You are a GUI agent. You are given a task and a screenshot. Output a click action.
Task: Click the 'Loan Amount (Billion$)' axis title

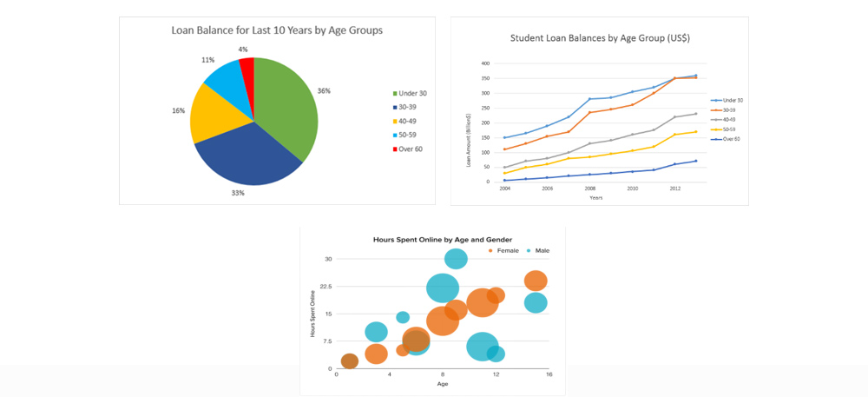470,141
